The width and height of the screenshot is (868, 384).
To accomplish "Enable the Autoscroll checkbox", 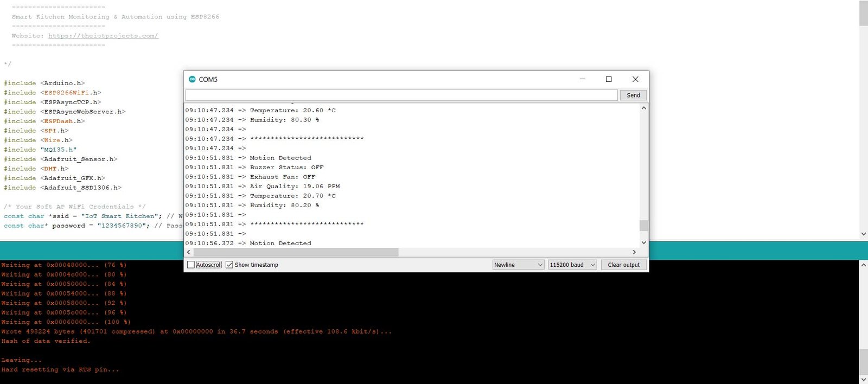I will click(191, 265).
